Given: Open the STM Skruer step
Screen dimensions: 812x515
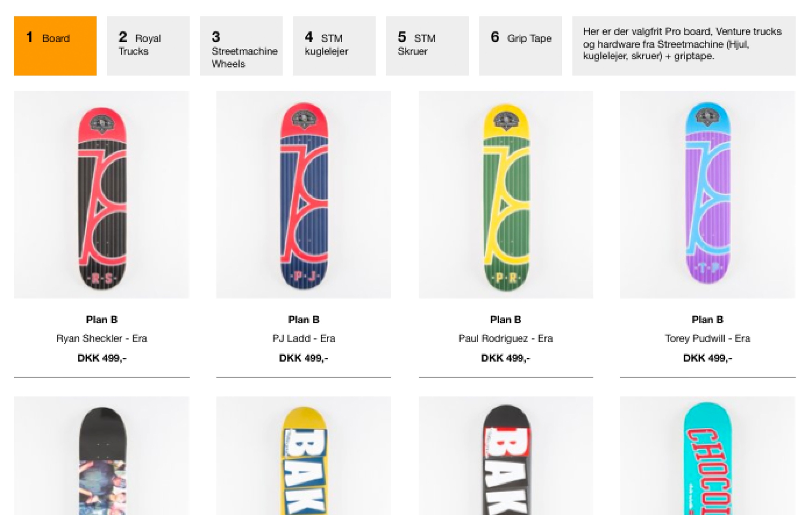Looking at the screenshot, I should point(427,46).
